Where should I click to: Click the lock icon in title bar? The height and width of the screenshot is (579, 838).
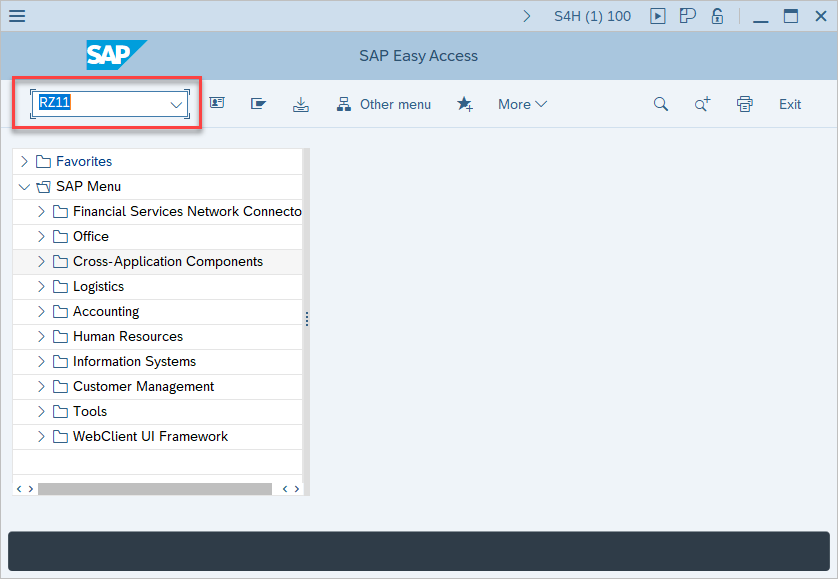(717, 16)
